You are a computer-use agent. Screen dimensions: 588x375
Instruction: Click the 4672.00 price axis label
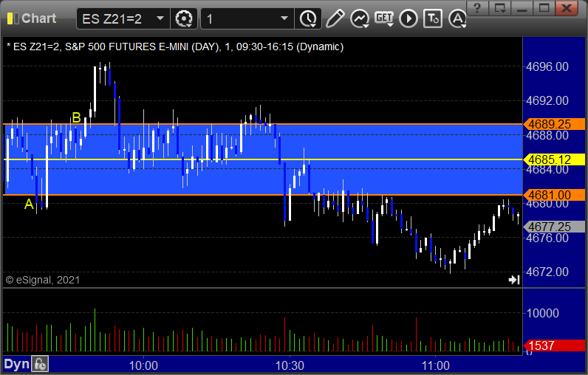pyautogui.click(x=547, y=272)
